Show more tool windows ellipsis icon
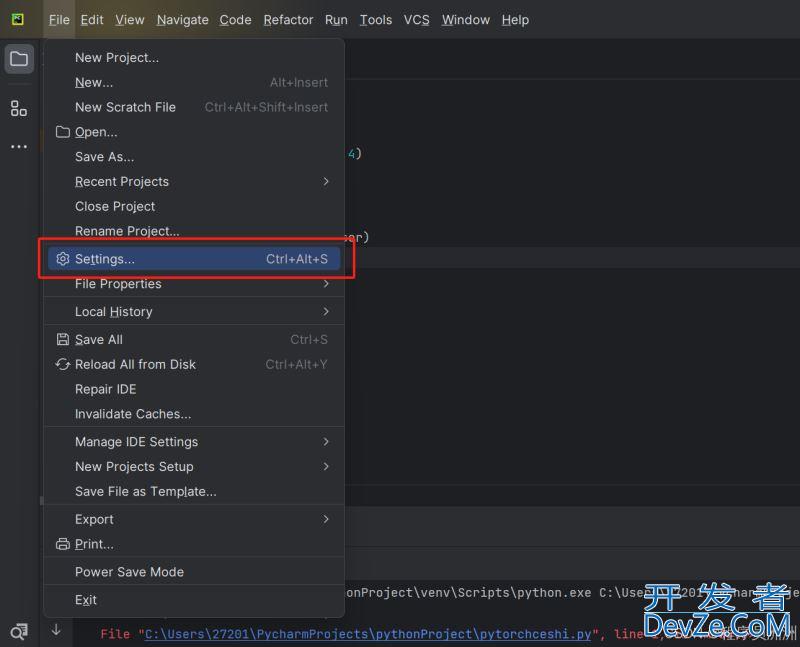 (19, 146)
